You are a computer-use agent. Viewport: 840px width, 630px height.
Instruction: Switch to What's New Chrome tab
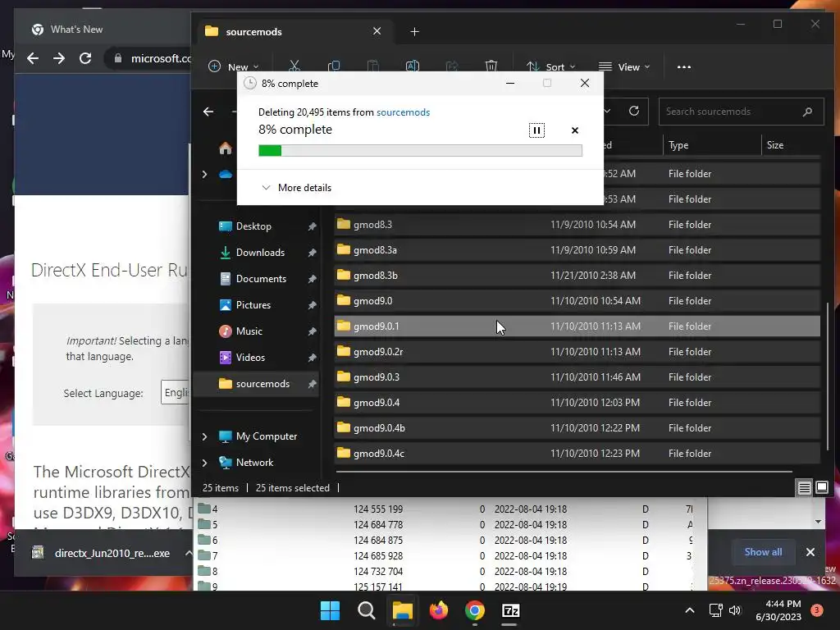[76, 30]
